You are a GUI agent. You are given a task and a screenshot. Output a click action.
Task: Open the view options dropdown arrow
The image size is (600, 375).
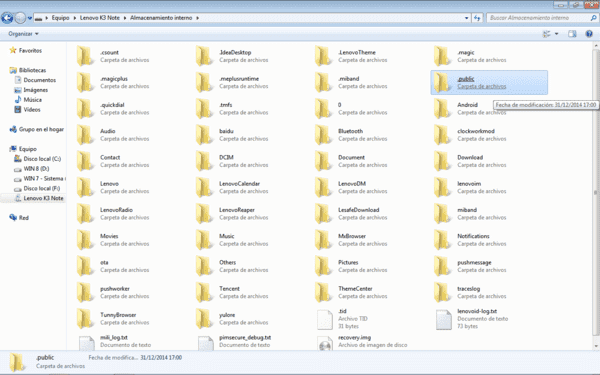point(556,34)
